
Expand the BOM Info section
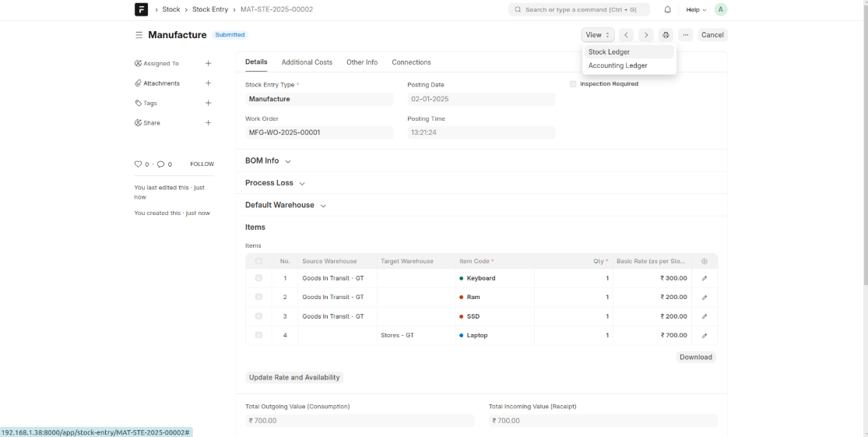pyautogui.click(x=268, y=160)
